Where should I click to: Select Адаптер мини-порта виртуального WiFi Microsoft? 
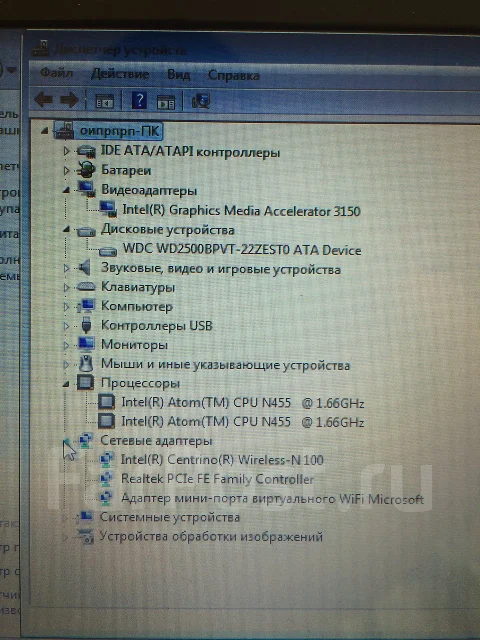coord(272,499)
